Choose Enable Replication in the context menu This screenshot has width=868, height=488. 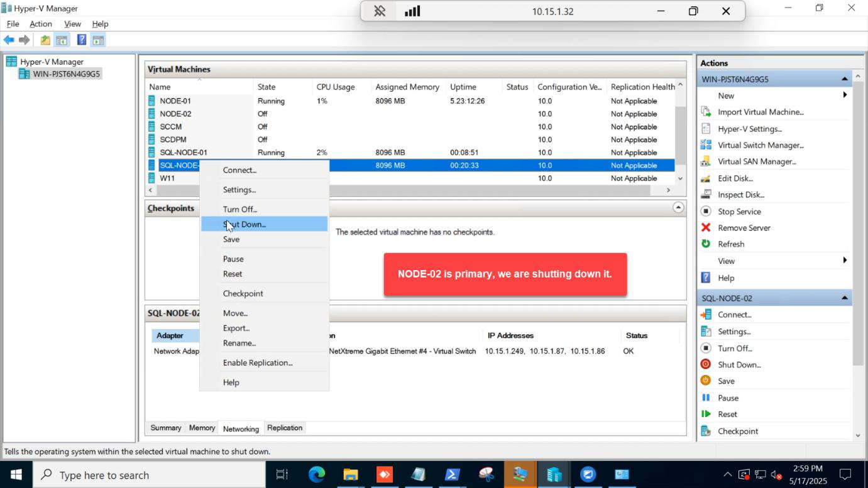[x=264, y=362]
